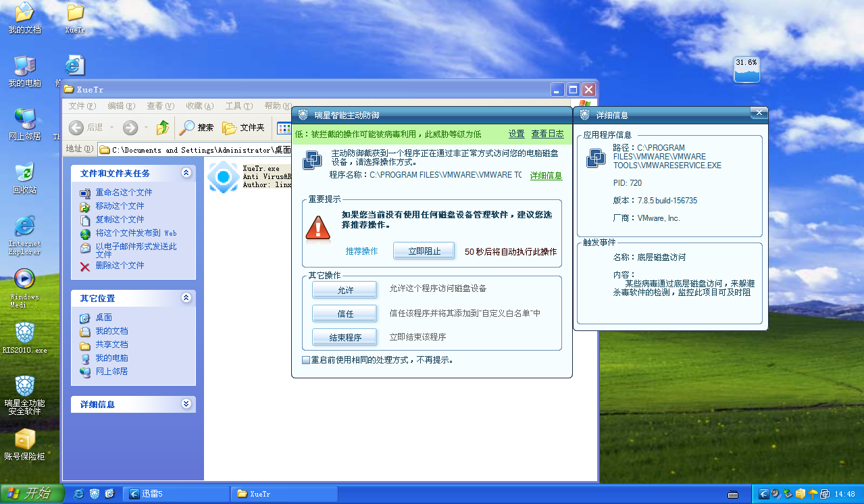The height and width of the screenshot is (504, 864).
Task: Click VMware icon in 详细信息 panel
Action: [x=596, y=158]
